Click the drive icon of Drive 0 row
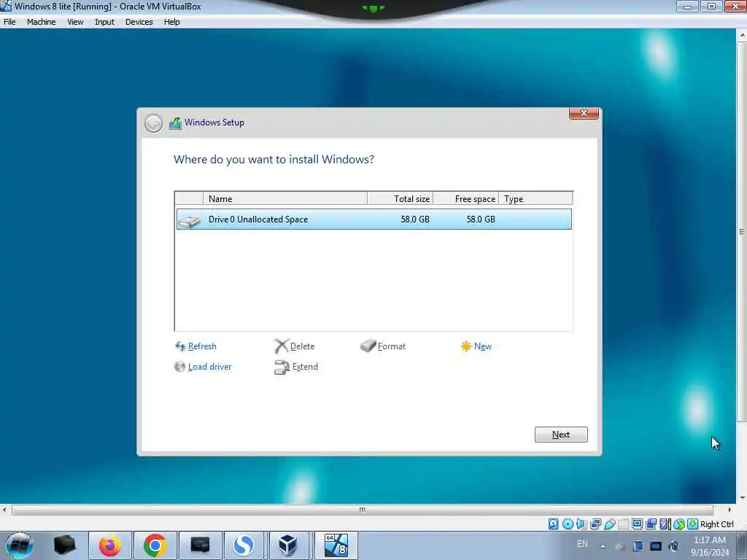747x560 pixels. click(190, 220)
